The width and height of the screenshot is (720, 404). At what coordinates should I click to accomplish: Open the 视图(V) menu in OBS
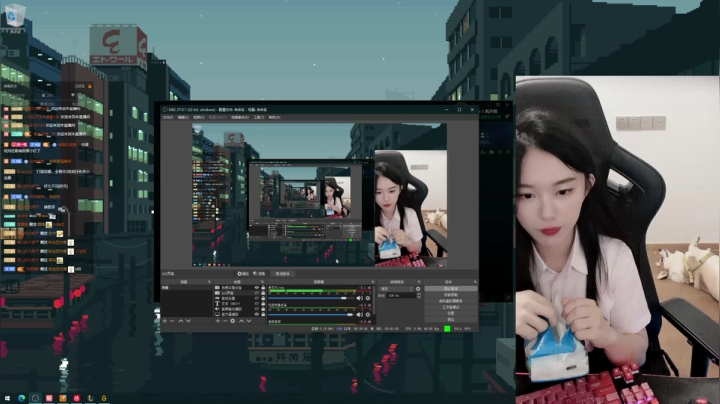click(198, 117)
